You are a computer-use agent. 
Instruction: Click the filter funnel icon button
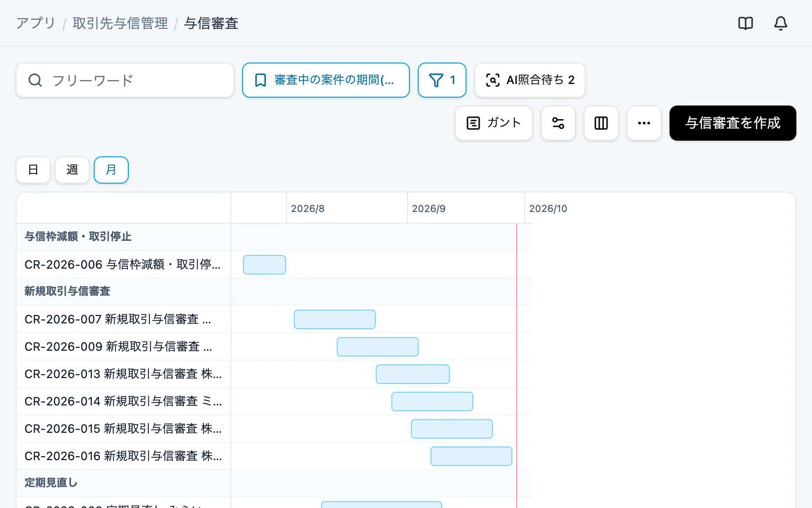(442, 80)
